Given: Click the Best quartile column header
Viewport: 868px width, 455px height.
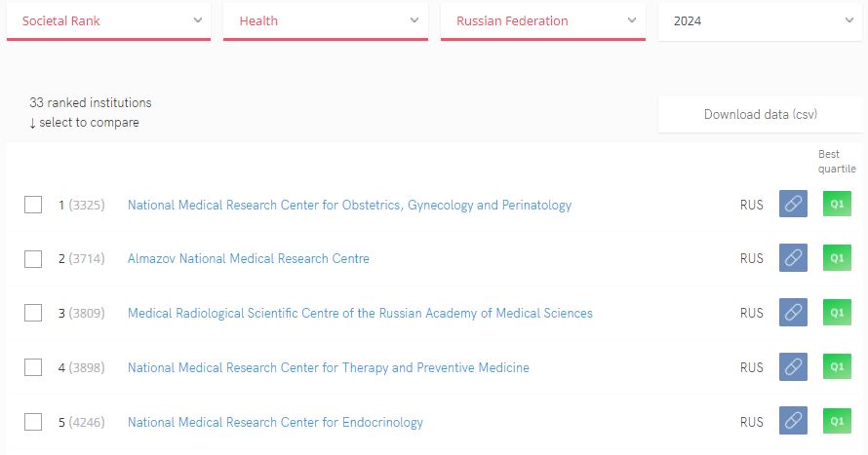Looking at the screenshot, I should coord(836,161).
